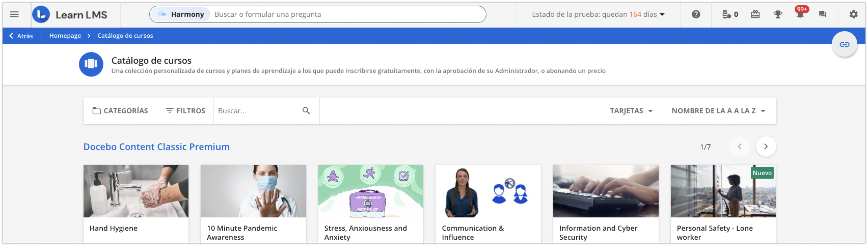Screen dimensions: 868x246
Task: Open the settings gear icon
Action: pyautogui.click(x=853, y=14)
